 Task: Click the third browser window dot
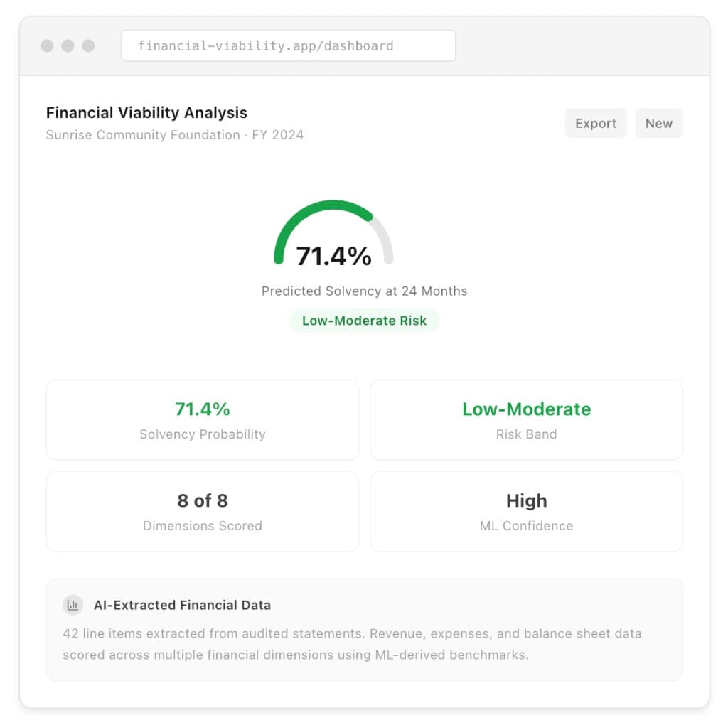click(x=87, y=45)
